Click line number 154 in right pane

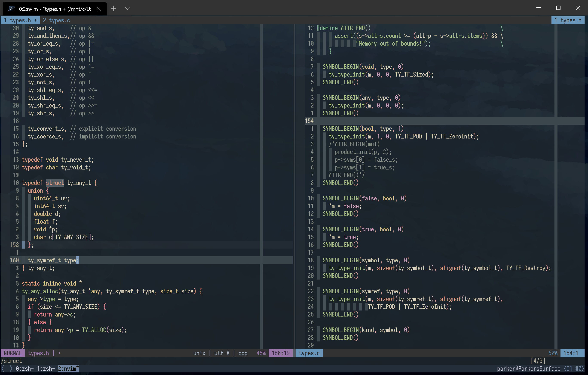tap(309, 121)
